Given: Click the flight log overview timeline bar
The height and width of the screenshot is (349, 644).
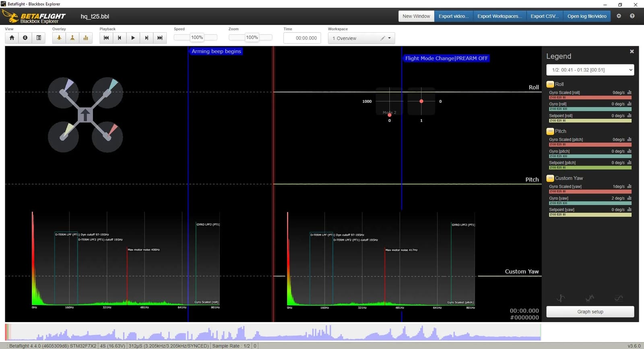Looking at the screenshot, I should pos(273,332).
